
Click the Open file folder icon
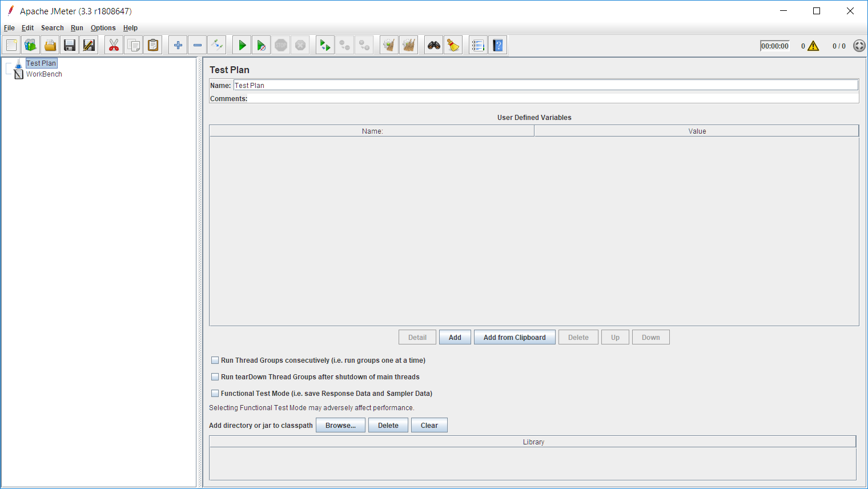pos(50,45)
